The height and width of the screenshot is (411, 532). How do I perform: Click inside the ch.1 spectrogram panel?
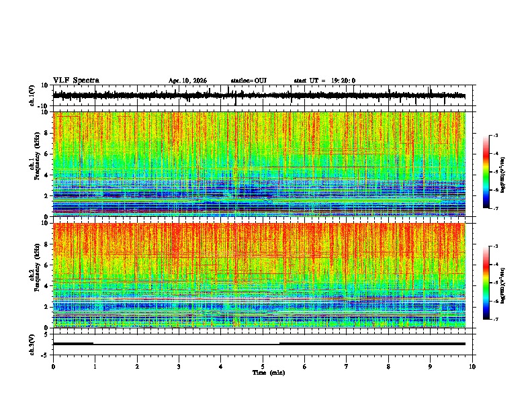pyautogui.click(x=259, y=164)
